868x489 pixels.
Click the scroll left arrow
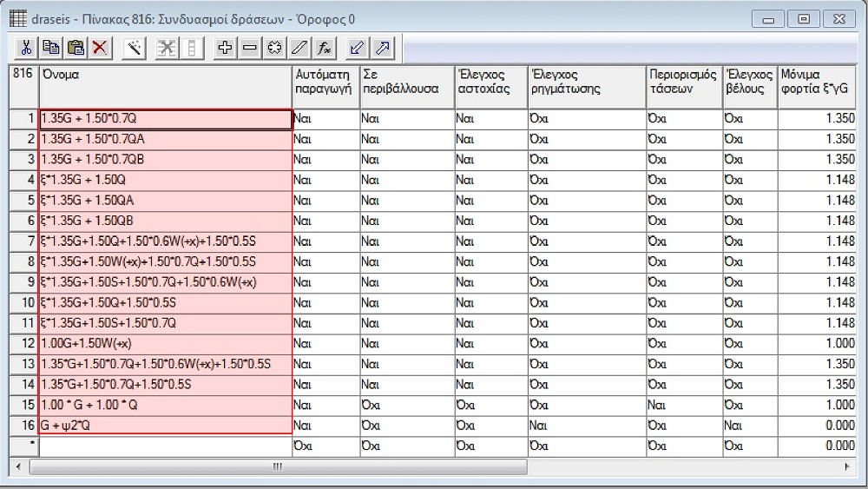click(18, 466)
